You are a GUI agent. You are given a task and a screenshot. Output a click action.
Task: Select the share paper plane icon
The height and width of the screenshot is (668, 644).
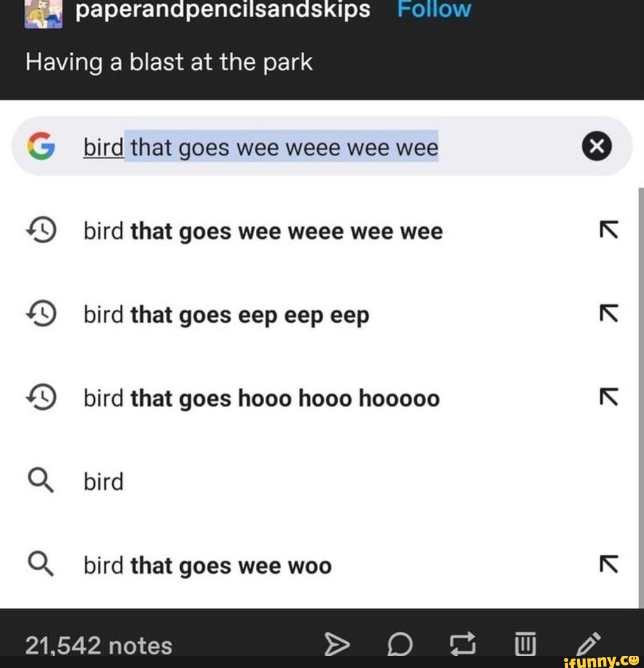338,644
